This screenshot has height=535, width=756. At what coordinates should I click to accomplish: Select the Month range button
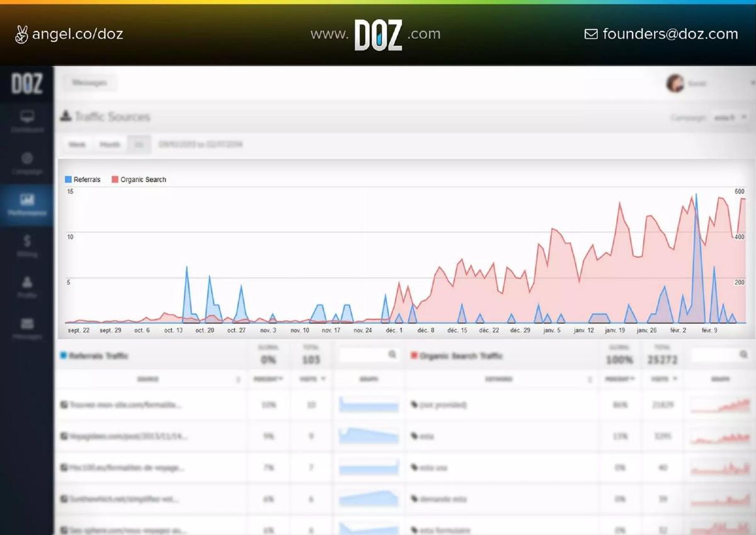pos(110,144)
